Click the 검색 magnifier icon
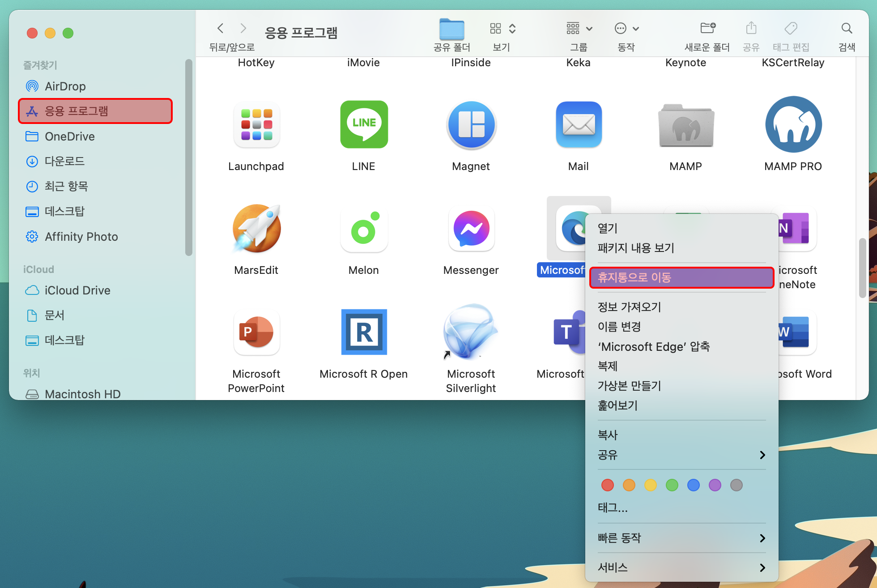Image resolution: width=877 pixels, height=588 pixels. coord(847,28)
